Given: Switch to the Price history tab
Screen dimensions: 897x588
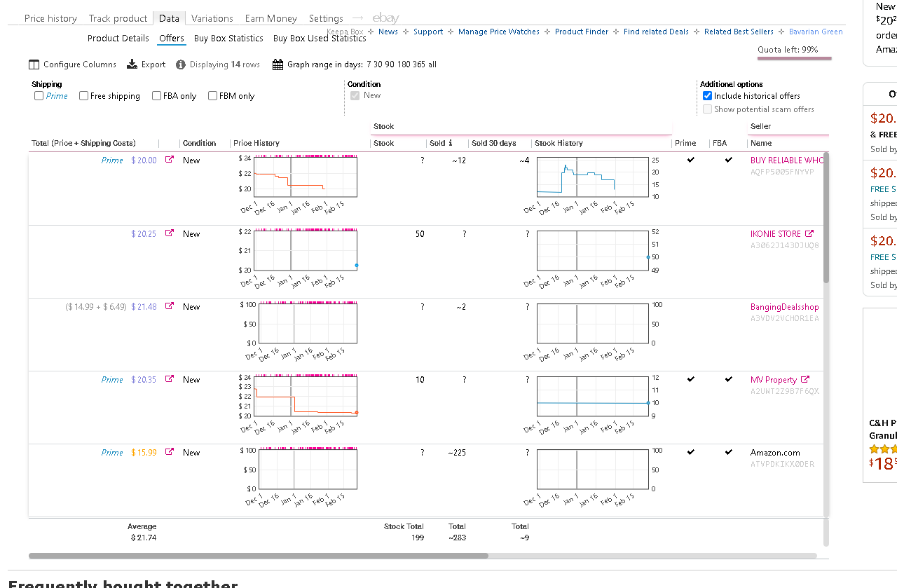Looking at the screenshot, I should [x=50, y=18].
